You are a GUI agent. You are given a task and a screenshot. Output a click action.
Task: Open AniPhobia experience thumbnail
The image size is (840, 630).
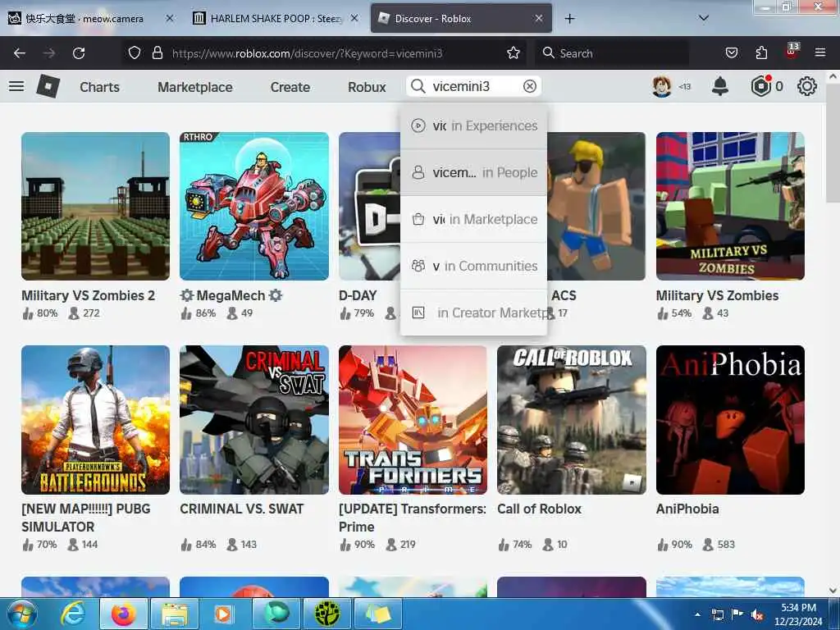[730, 420]
